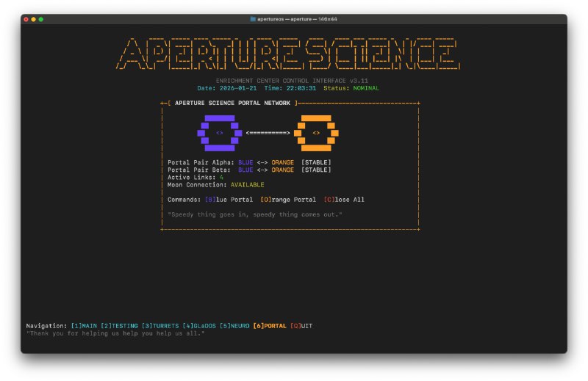The image size is (588, 381).
Task: Click the Aperture Science ASCII logo
Action: point(287,54)
